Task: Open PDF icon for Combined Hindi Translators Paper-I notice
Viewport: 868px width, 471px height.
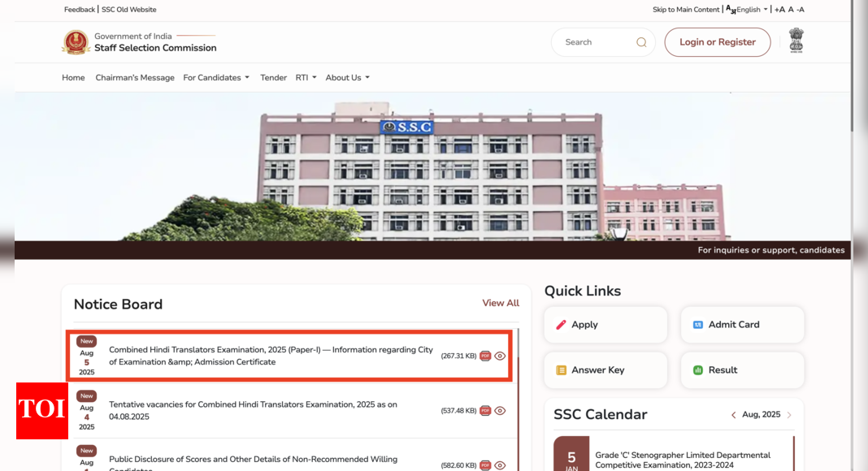Action: click(x=485, y=356)
